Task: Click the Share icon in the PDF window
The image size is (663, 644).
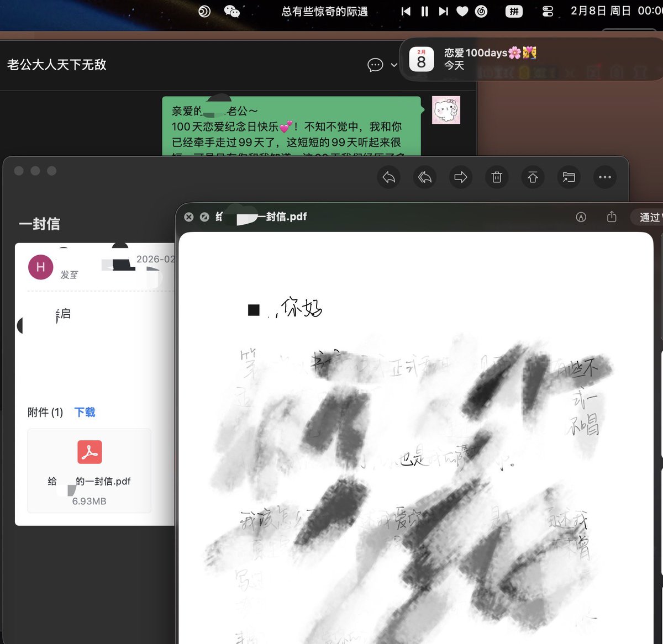Action: 611,217
